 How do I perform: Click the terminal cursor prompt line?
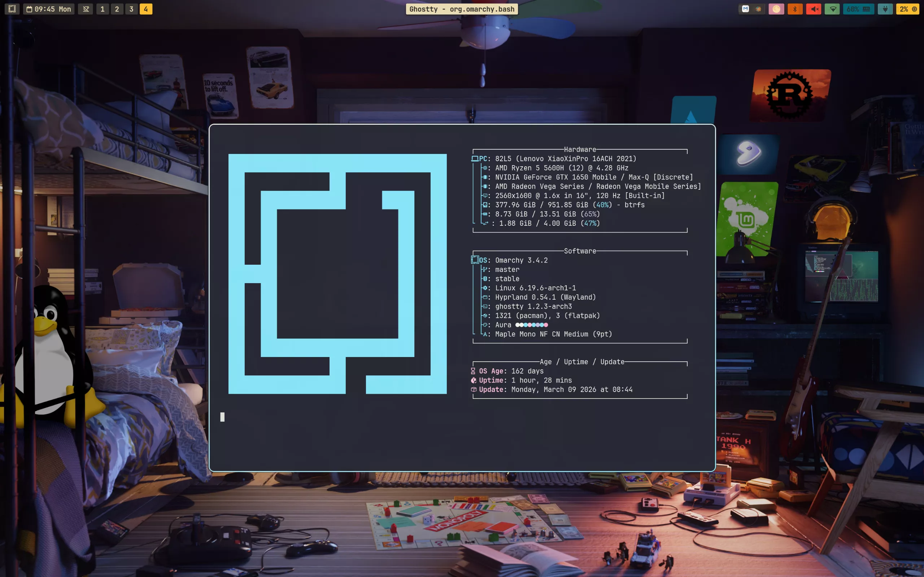click(x=222, y=417)
